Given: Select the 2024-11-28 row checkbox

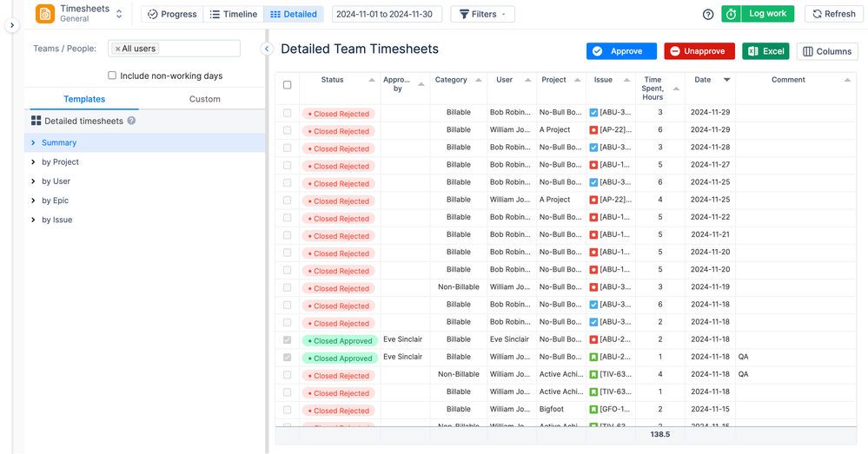Looking at the screenshot, I should point(288,148).
